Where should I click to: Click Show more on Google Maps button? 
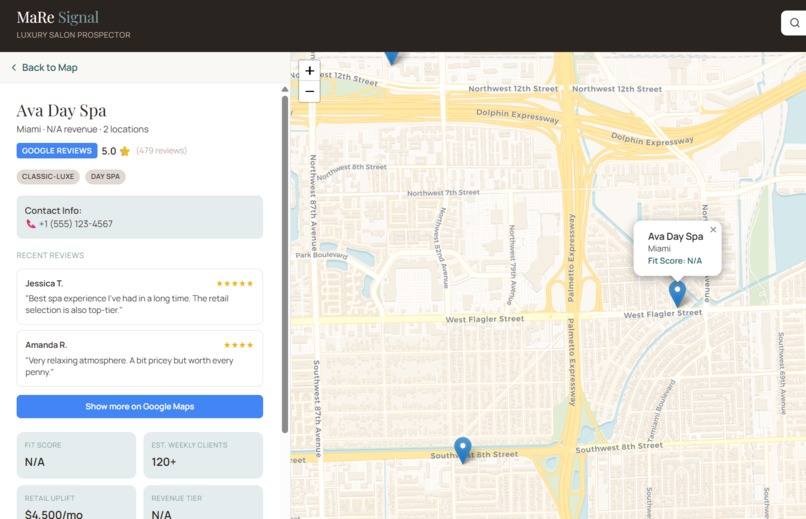click(x=140, y=406)
